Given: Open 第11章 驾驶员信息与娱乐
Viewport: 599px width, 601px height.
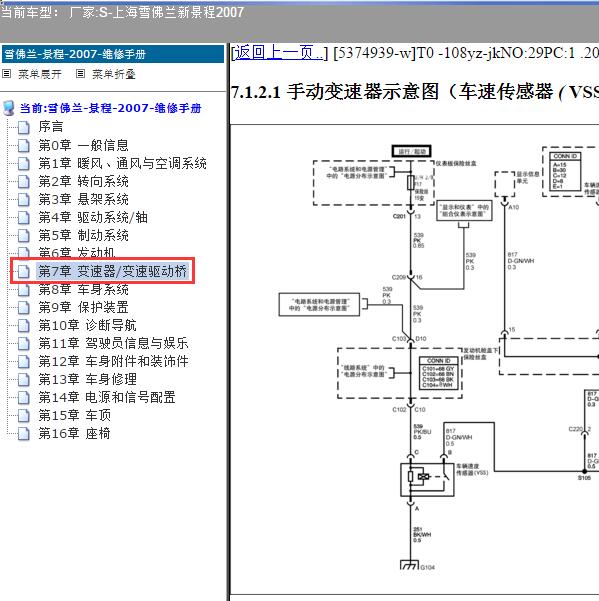Looking at the screenshot, I should tap(113, 343).
